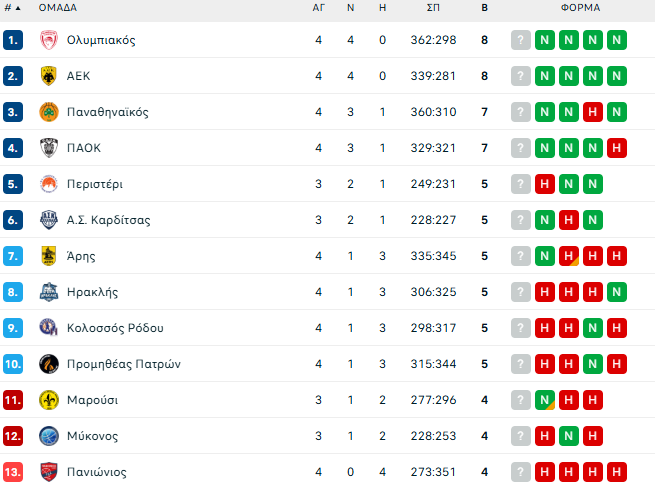Sort standings by the Β points column
This screenshot has height=487, width=655.
click(x=484, y=7)
